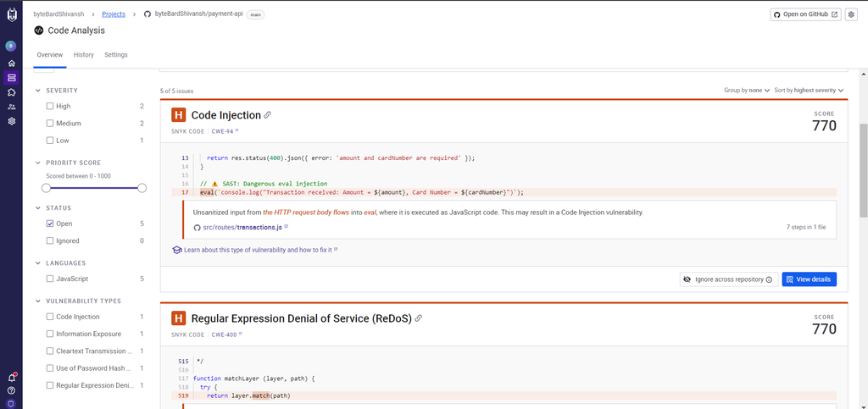
Task: Toggle the Low severity checkbox
Action: (x=50, y=141)
